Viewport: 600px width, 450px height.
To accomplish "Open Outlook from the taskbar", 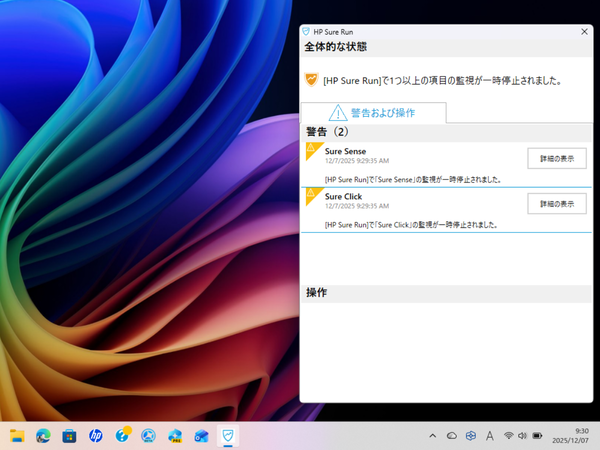I will coord(201,435).
